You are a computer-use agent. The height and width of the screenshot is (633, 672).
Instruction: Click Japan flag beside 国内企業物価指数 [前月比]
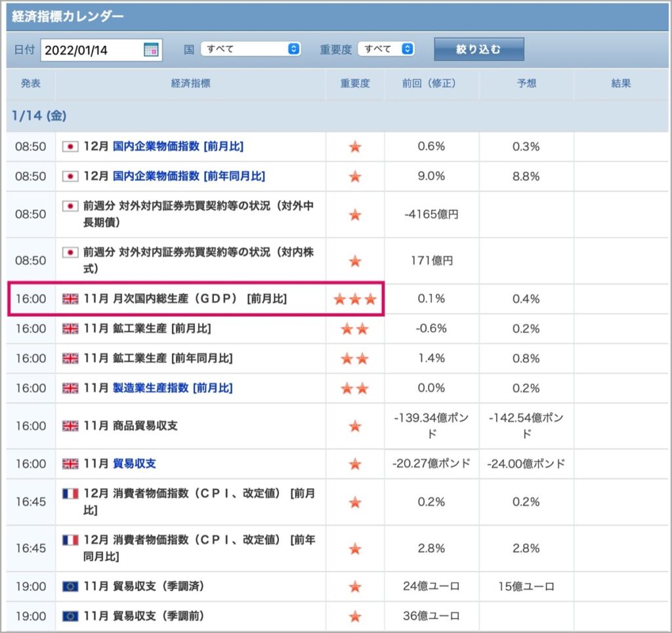(70, 146)
